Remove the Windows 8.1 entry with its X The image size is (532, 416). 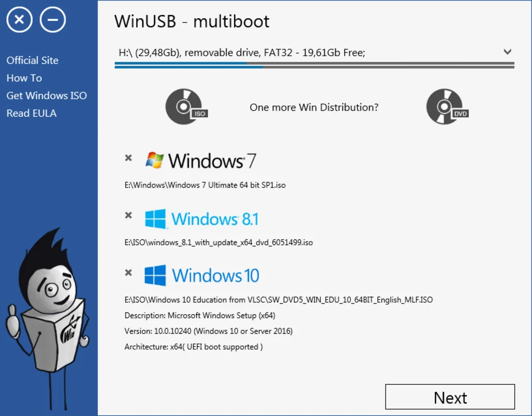pyautogui.click(x=128, y=215)
